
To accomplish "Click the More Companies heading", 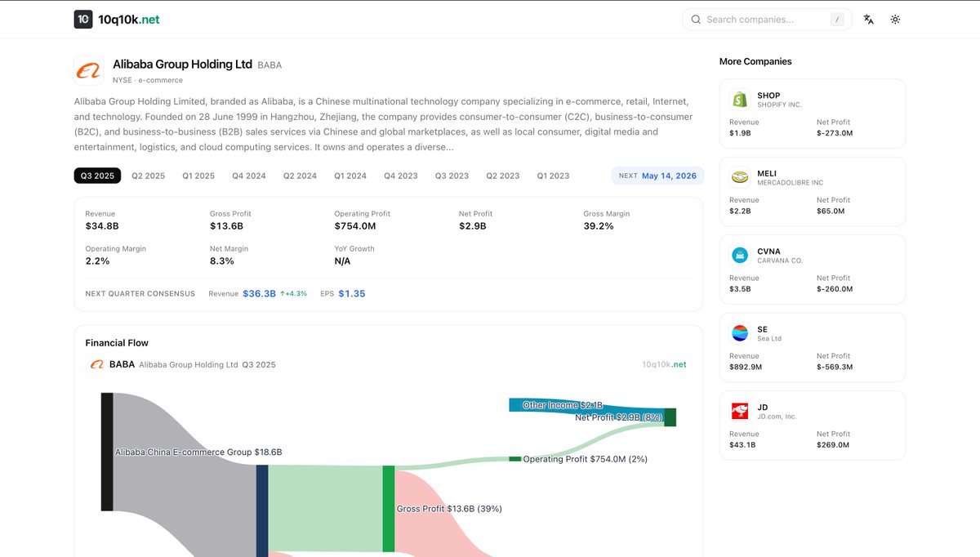I will pyautogui.click(x=755, y=61).
